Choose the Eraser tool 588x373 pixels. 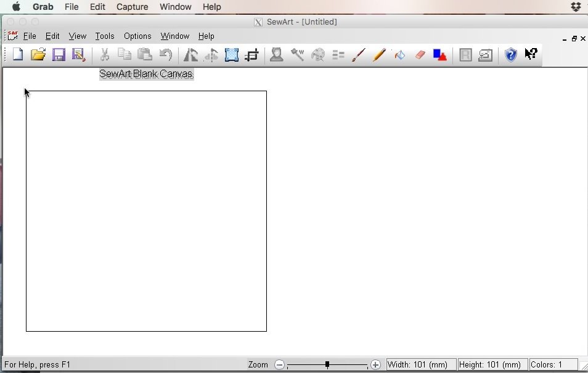point(420,55)
